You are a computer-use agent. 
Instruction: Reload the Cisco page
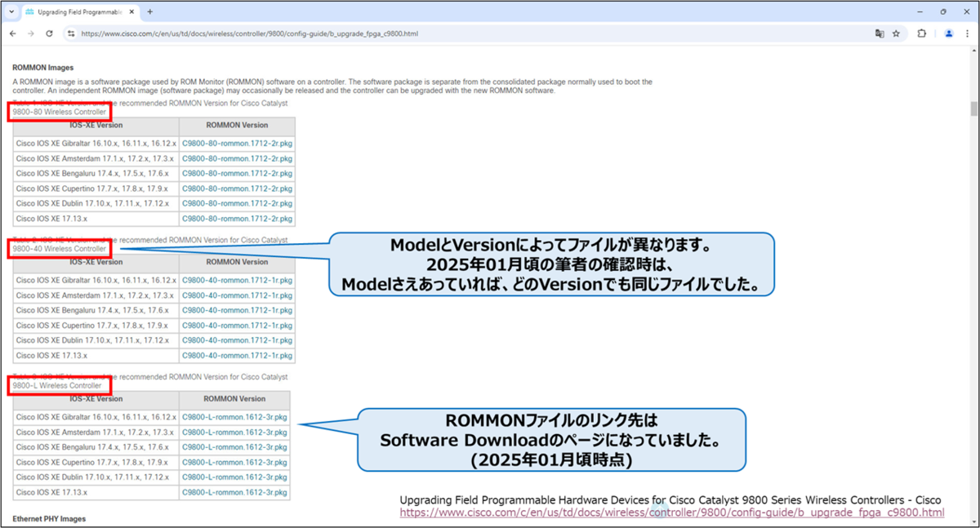pos(49,33)
